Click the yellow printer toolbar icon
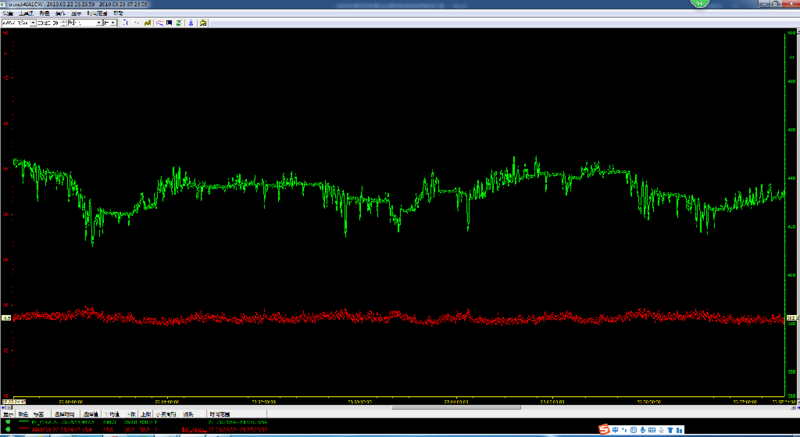The width and height of the screenshot is (800, 437). pos(203,23)
